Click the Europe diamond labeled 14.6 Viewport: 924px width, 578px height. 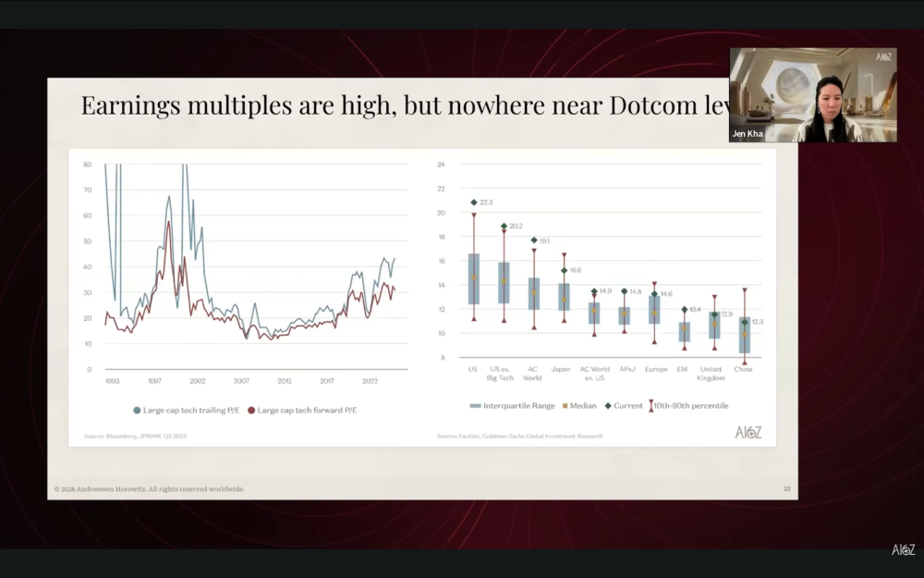654,294
